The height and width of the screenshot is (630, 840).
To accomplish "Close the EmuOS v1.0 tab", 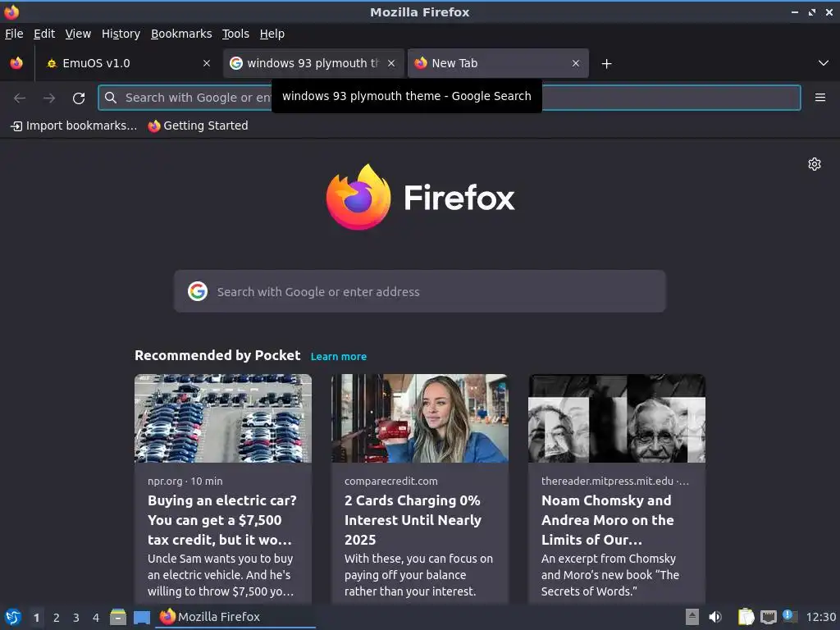I will (206, 63).
